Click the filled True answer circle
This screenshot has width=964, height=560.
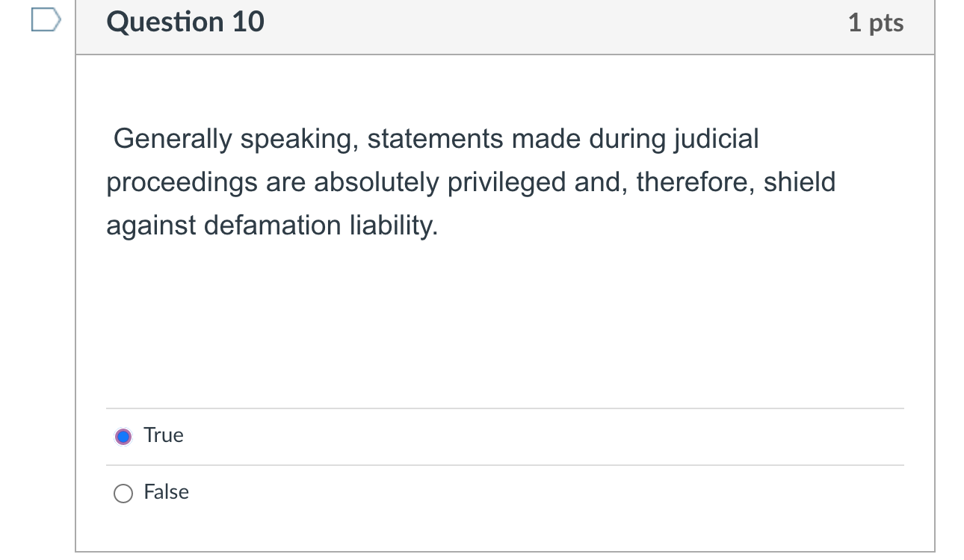click(x=123, y=435)
